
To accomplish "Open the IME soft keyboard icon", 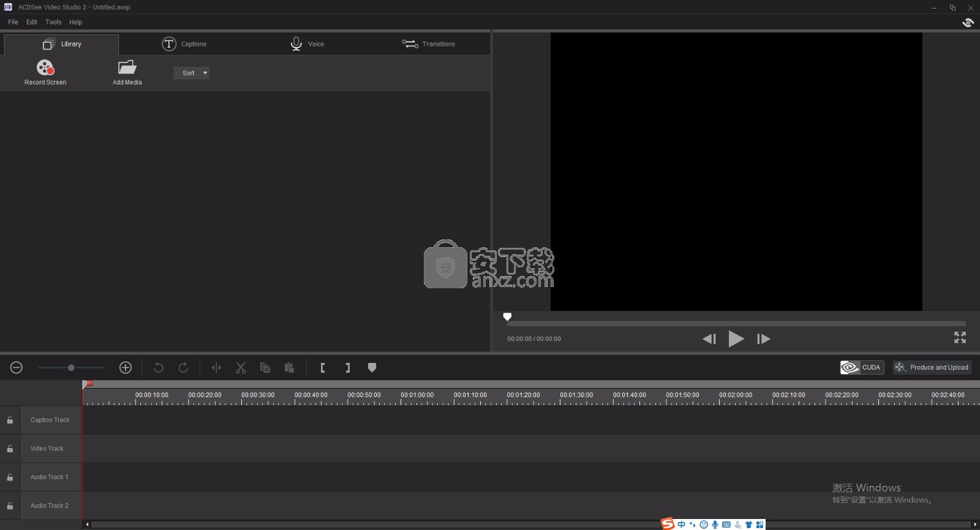I will tap(726, 524).
